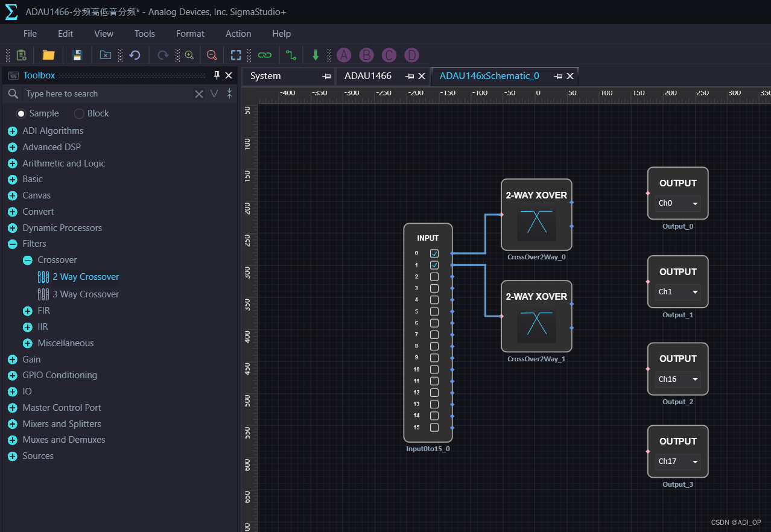Click the green chain link icon
Viewport: 771px width, 532px height.
(x=264, y=55)
